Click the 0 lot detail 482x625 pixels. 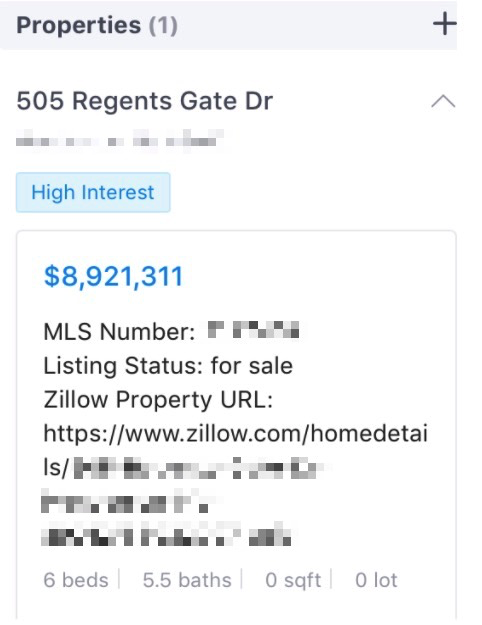376,580
